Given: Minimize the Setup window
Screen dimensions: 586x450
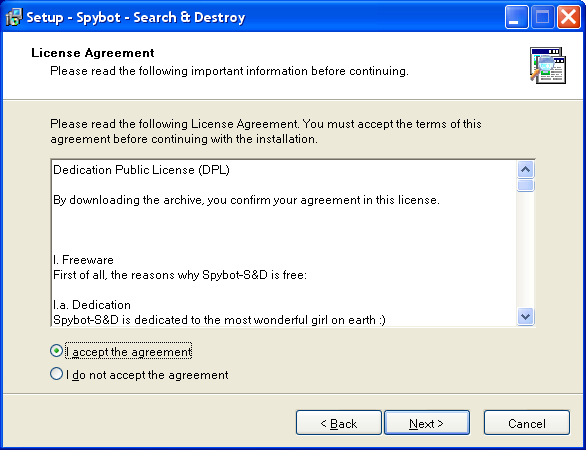Looking at the screenshot, I should tap(516, 17).
